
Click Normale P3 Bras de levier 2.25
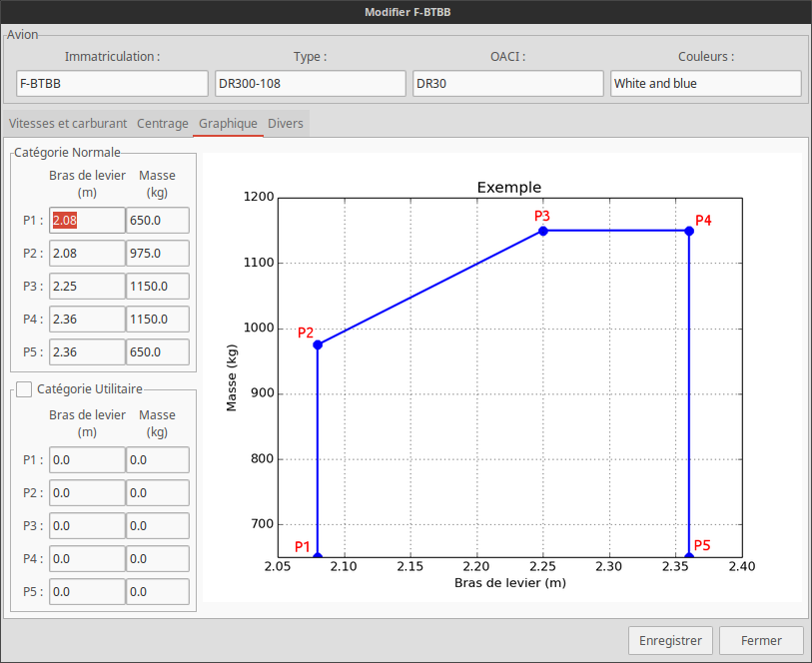tap(87, 287)
